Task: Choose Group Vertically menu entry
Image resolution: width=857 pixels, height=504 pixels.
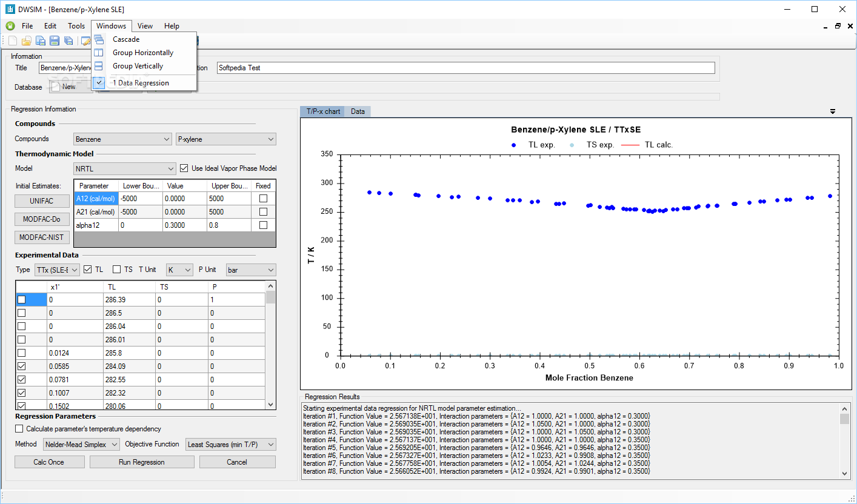Action: click(x=144, y=66)
